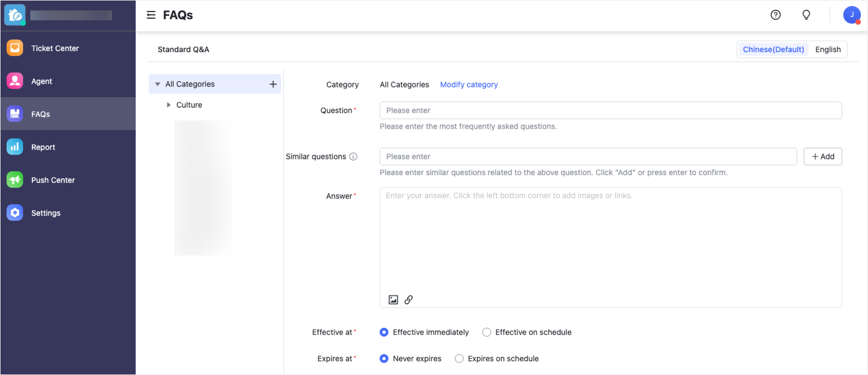The width and height of the screenshot is (868, 375).
Task: Switch to the English language tab
Action: (827, 49)
